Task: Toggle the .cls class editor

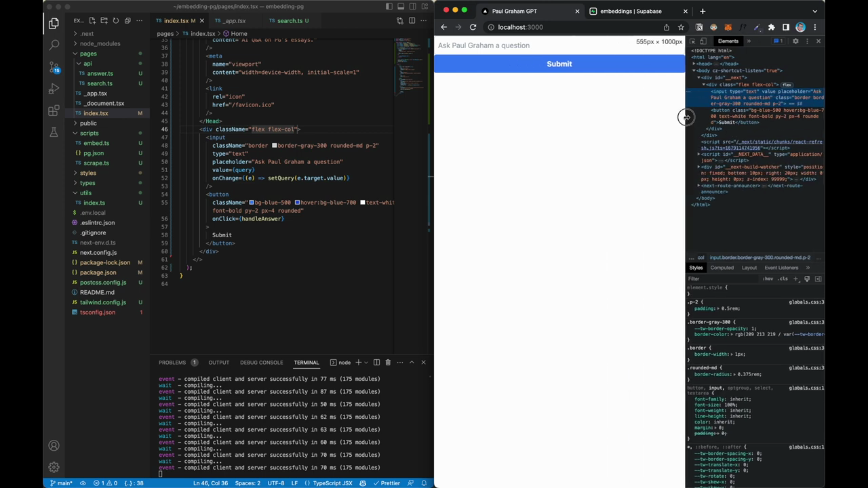Action: pyautogui.click(x=783, y=279)
